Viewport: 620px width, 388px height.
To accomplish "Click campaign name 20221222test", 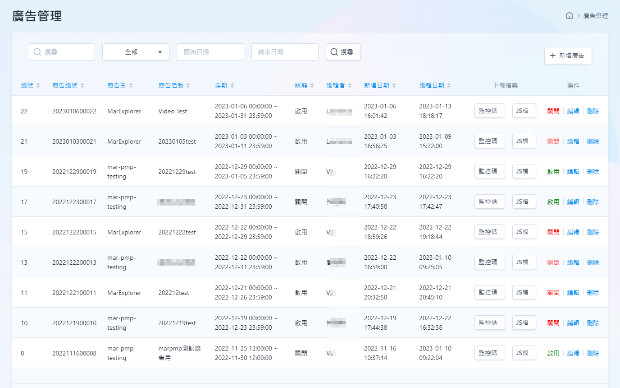I will tap(177, 232).
